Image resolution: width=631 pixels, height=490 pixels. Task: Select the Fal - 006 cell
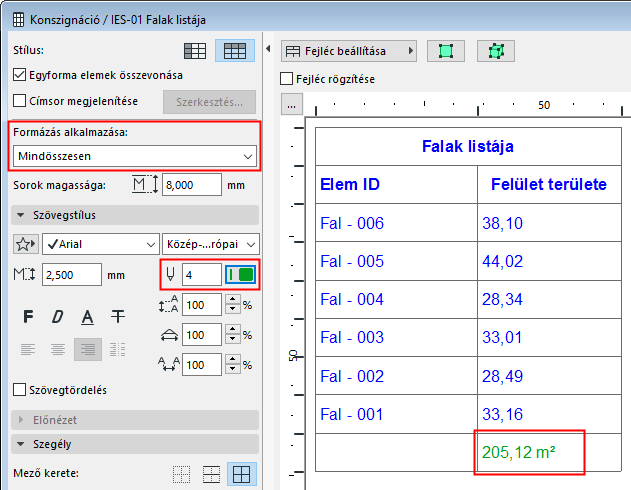(396, 223)
